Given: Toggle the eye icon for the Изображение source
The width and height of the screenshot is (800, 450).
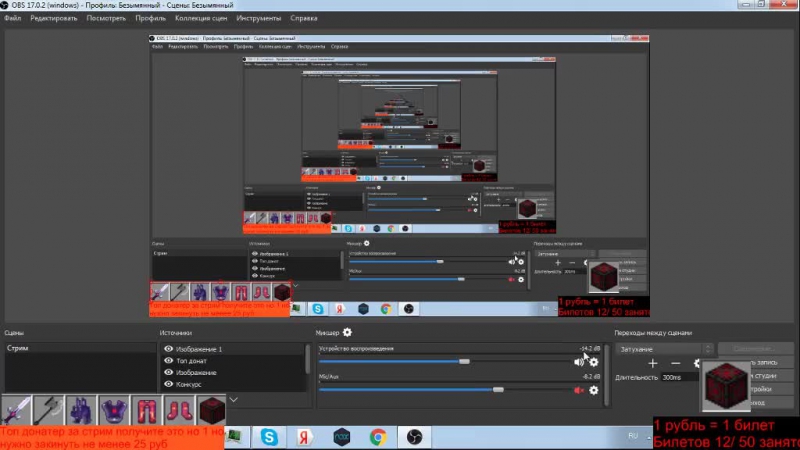Looking at the screenshot, I should click(x=168, y=372).
